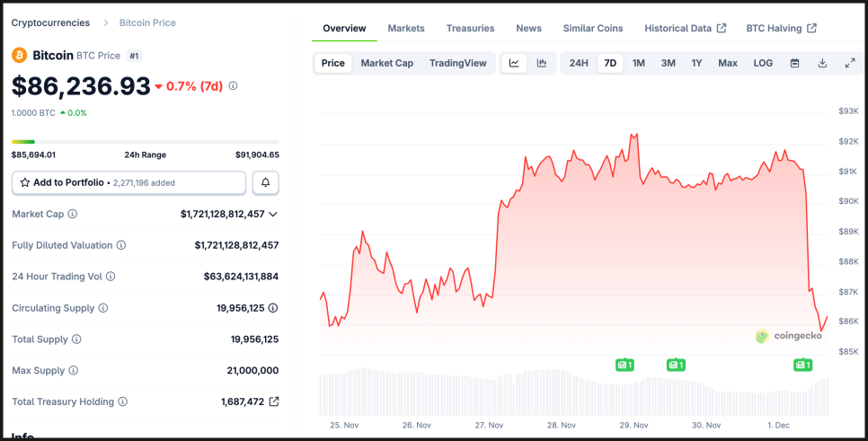Select the 24H time range
This screenshot has width=868, height=441.
coord(579,63)
